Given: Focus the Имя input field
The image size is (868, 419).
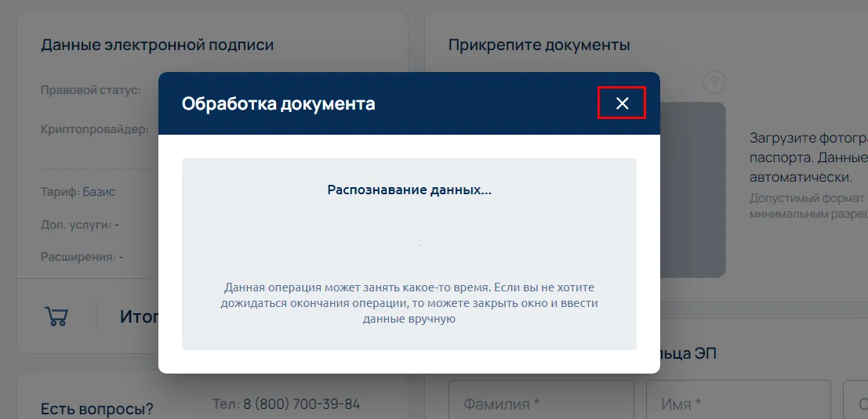Looking at the screenshot, I should pyautogui.click(x=737, y=403).
